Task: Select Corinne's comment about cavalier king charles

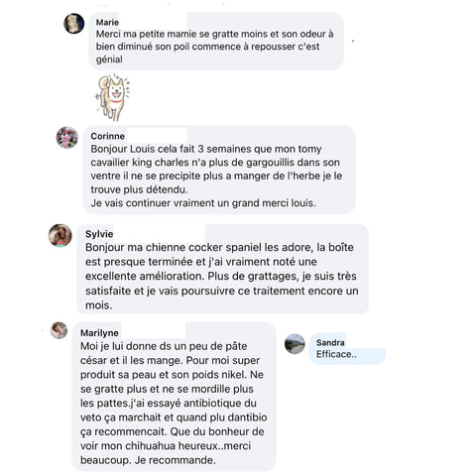Action: click(x=216, y=176)
